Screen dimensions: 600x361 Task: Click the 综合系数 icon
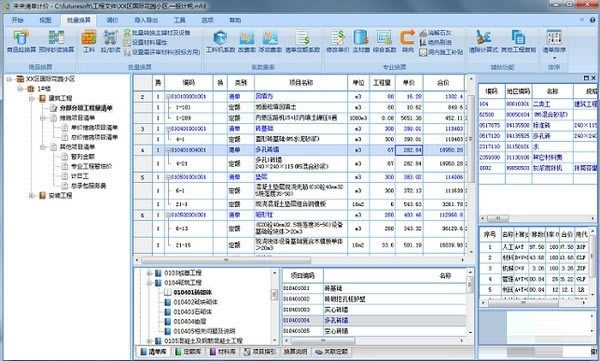tap(384, 38)
